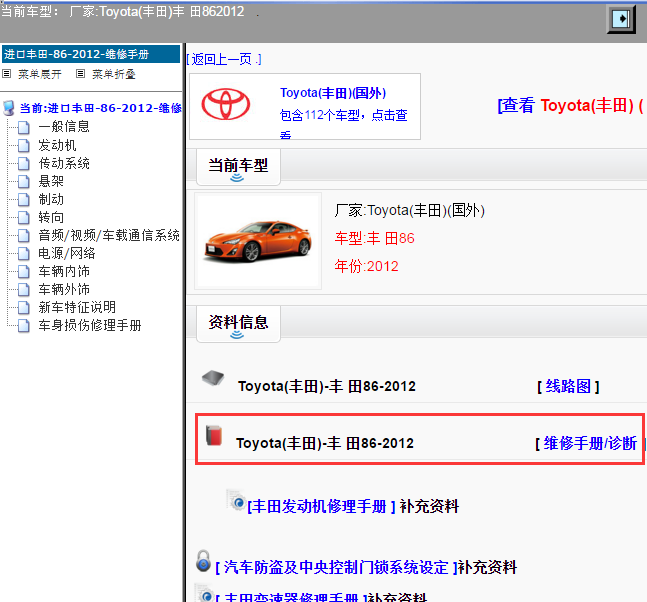Image resolution: width=647 pixels, height=602 pixels.
Task: Click the orange Toyota 86 car thumbnail
Action: coord(258,241)
